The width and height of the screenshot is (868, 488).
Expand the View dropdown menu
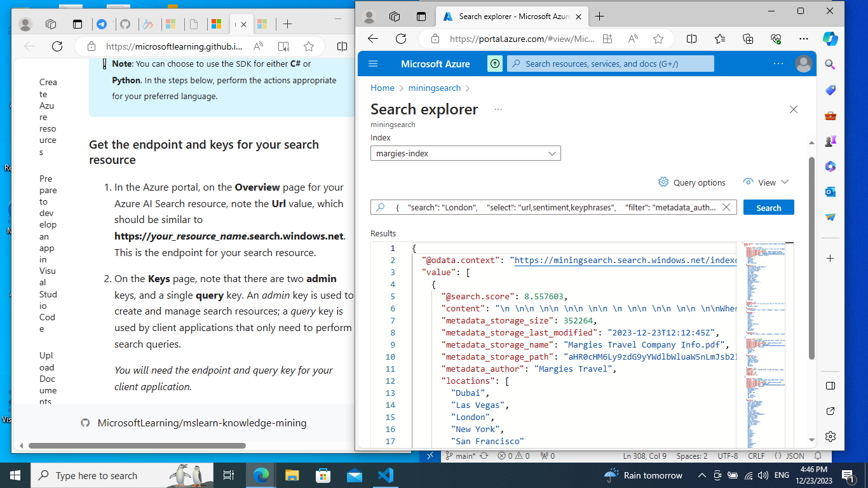[x=766, y=182]
